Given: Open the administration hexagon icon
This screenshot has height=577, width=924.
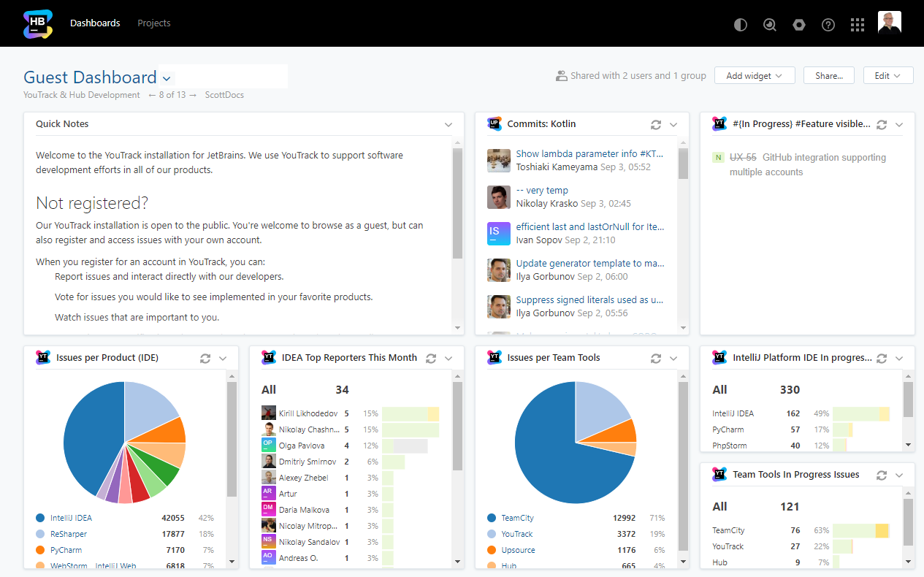Looking at the screenshot, I should click(x=799, y=25).
